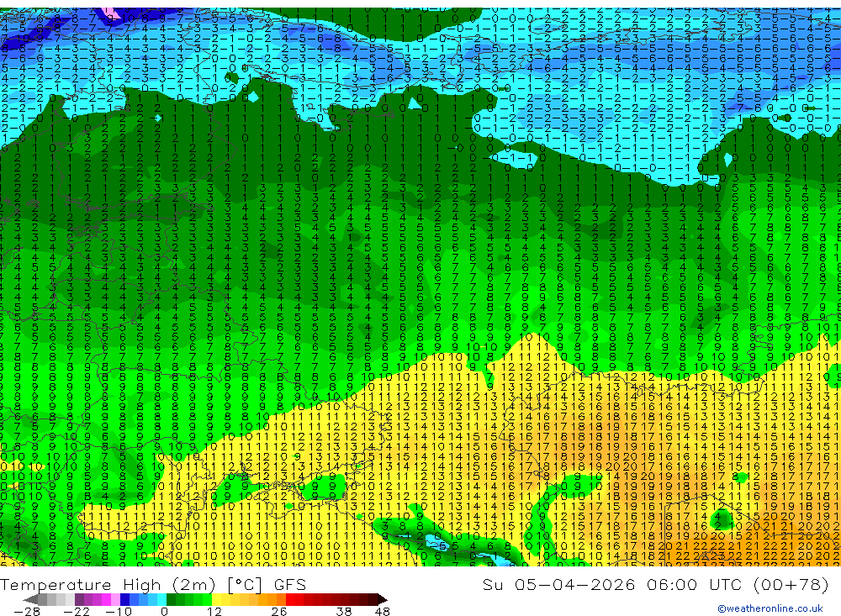Click the '48' legend scale label
The height and width of the screenshot is (616, 841).
382,612
